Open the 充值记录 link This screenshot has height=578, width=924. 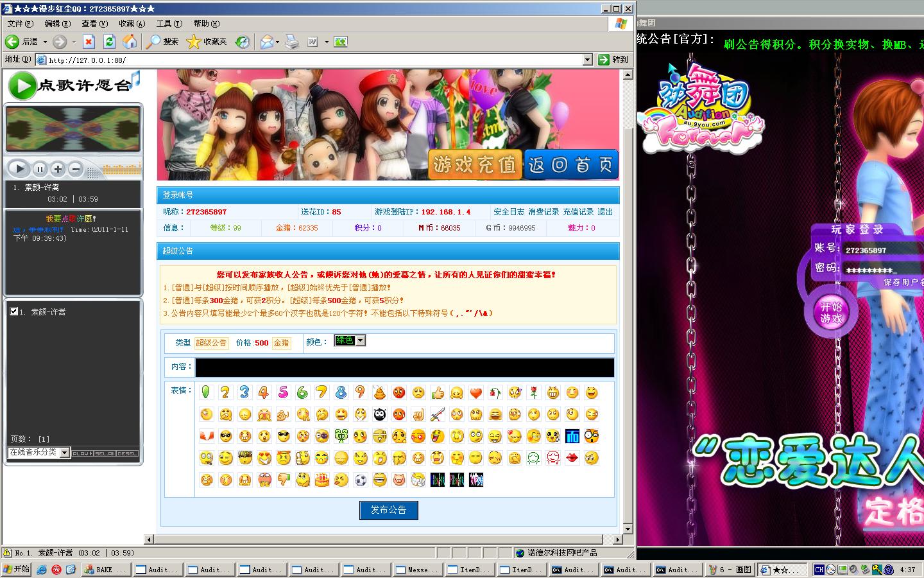coord(578,212)
